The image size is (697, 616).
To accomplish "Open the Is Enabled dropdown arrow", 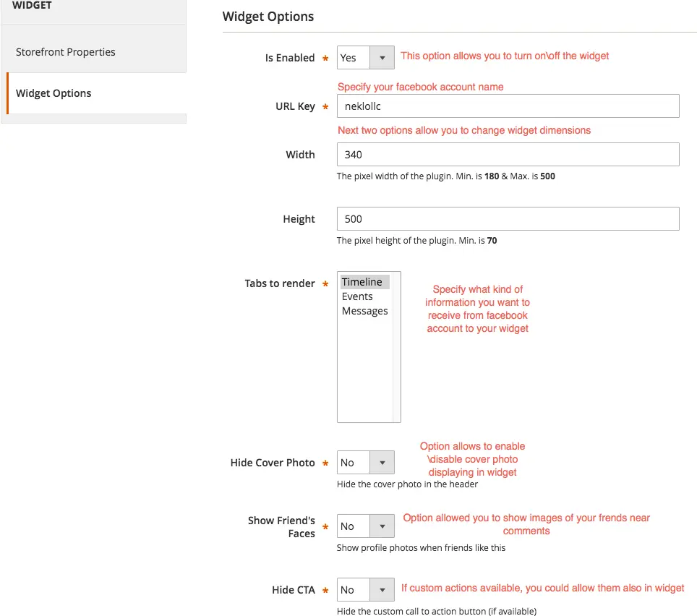I will (382, 58).
